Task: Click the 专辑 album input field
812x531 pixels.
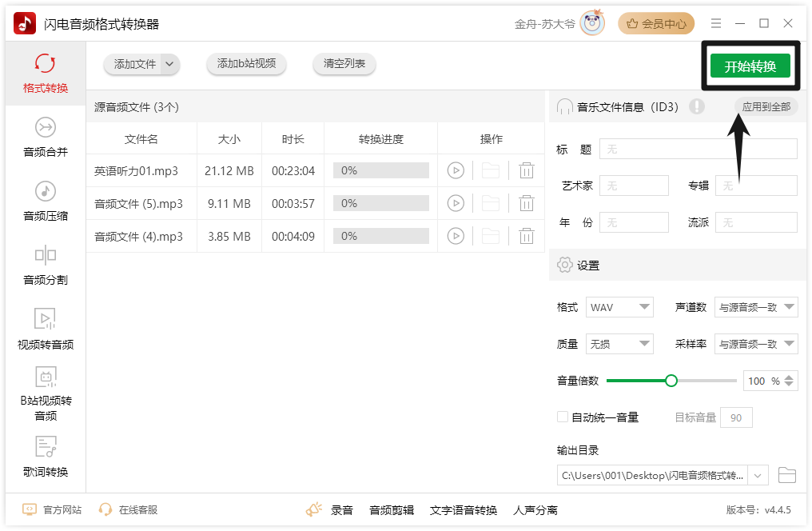Action: click(756, 186)
